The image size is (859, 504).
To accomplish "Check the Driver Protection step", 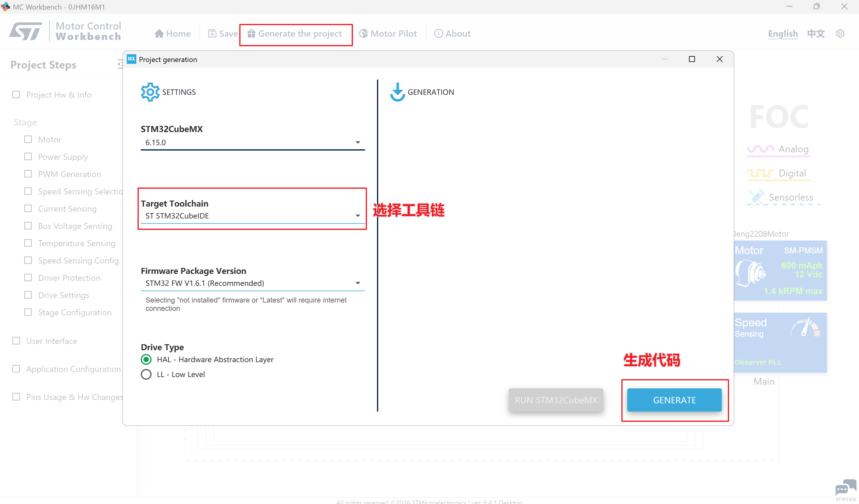I will coord(28,277).
